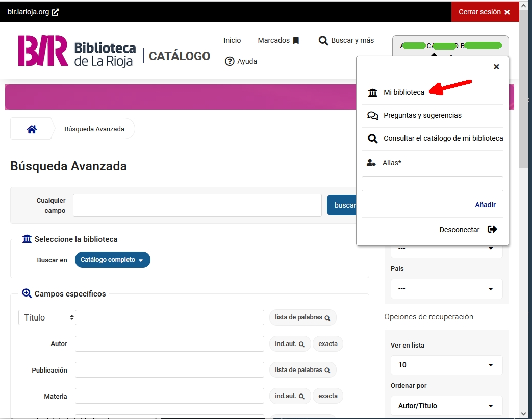Toggle the exacta option next to Autor
Image resolution: width=532 pixels, height=419 pixels.
[x=328, y=344]
